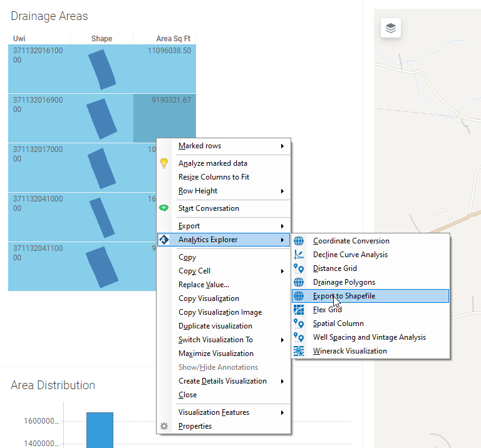Screen dimensions: 481x448
Task: Select Decline Curve Analysis
Action: coord(370,255)
